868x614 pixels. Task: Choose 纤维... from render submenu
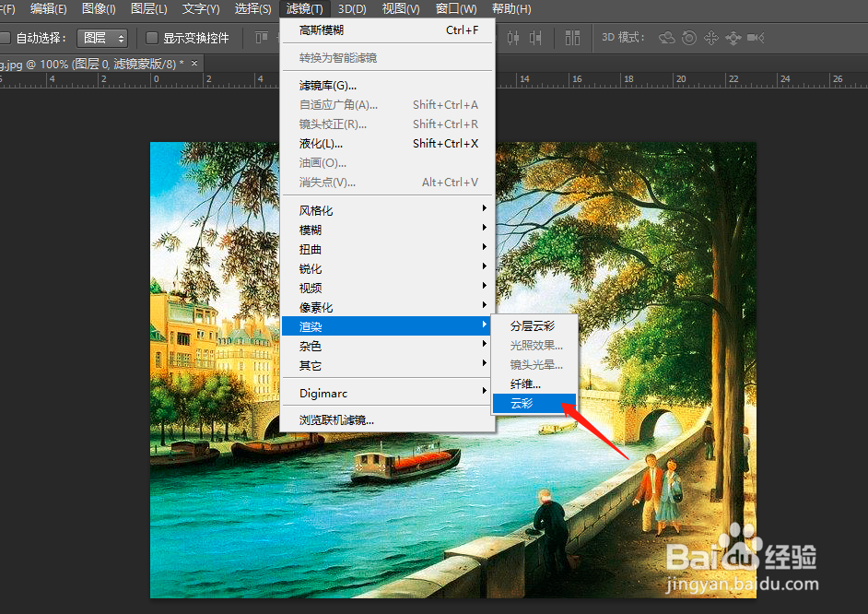coord(534,384)
